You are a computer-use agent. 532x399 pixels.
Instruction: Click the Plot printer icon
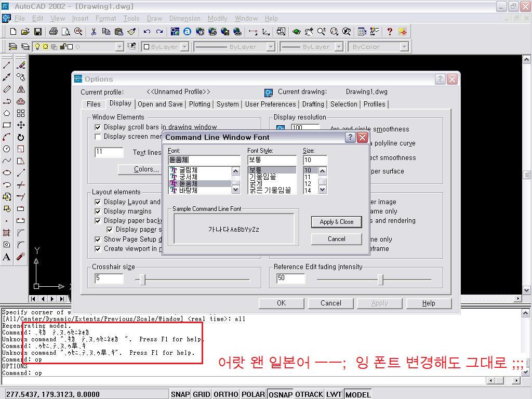coord(54,32)
